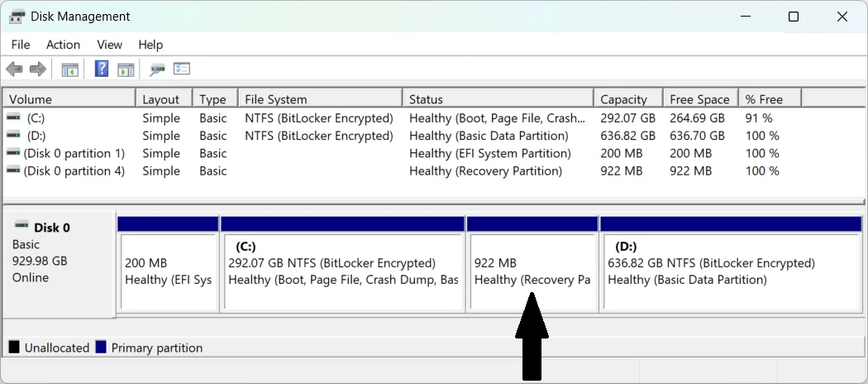Click the Primary partition legend label
The height and width of the screenshot is (384, 868).
pyautogui.click(x=157, y=348)
